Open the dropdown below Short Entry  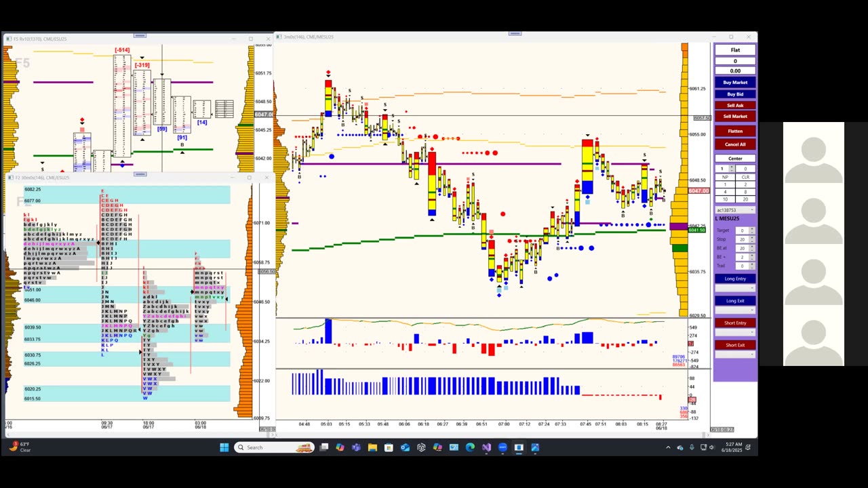(735, 332)
